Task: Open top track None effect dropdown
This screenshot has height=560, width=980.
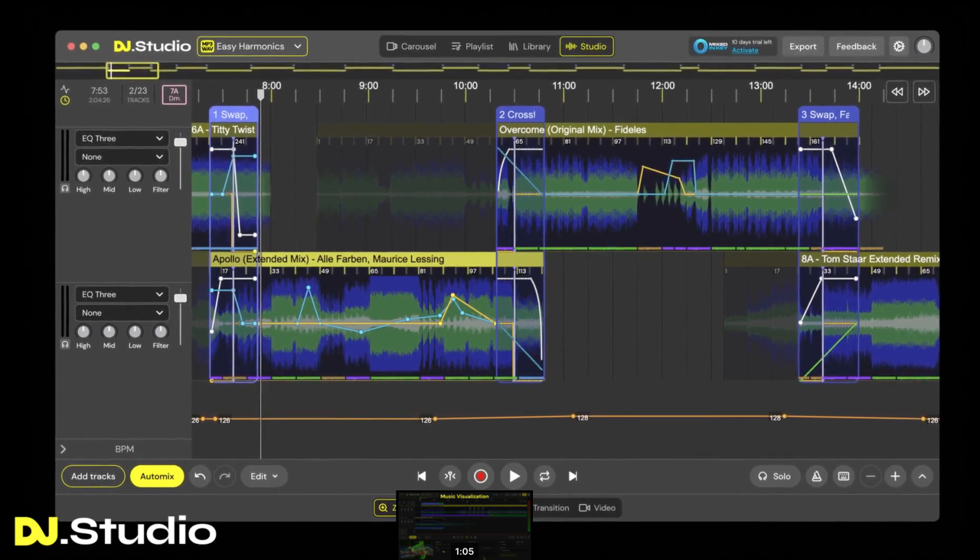Action: pos(122,157)
